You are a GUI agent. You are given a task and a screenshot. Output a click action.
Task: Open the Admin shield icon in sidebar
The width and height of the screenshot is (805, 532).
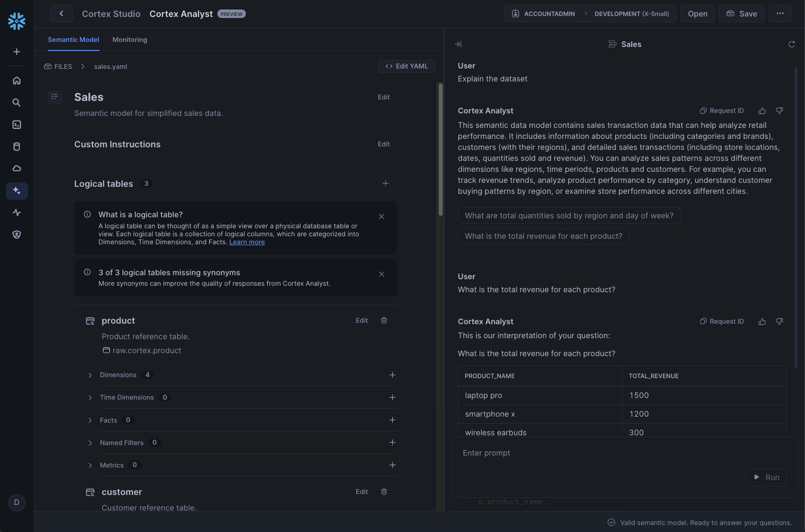tap(16, 235)
